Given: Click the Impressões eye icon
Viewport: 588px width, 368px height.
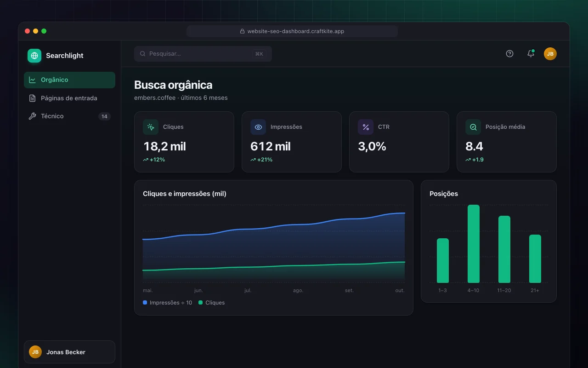Looking at the screenshot, I should (258, 127).
